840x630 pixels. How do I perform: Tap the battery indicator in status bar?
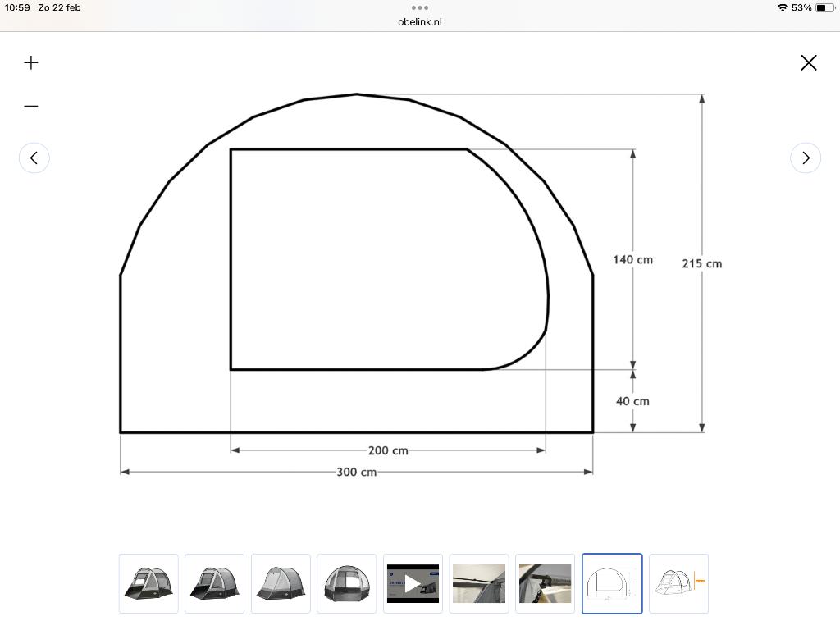(824, 7)
